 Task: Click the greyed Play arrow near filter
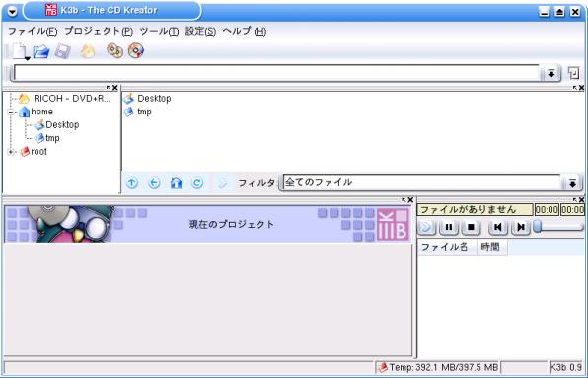pos(222,183)
